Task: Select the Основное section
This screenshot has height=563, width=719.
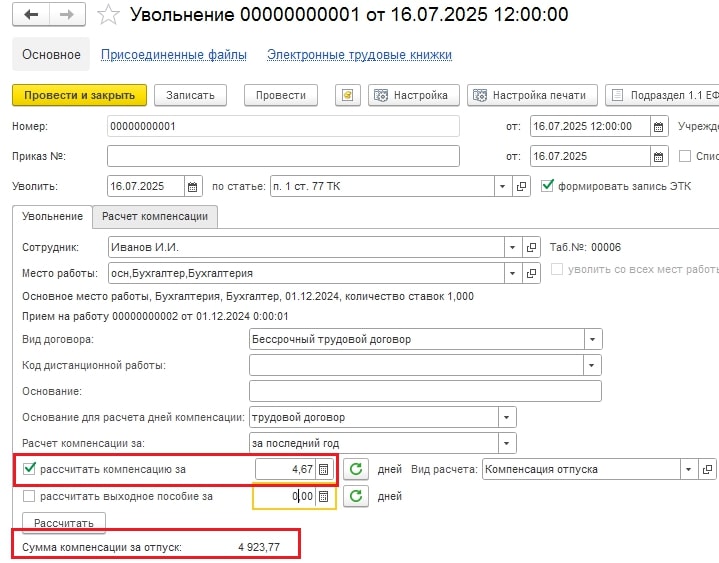Action: pyautogui.click(x=51, y=55)
